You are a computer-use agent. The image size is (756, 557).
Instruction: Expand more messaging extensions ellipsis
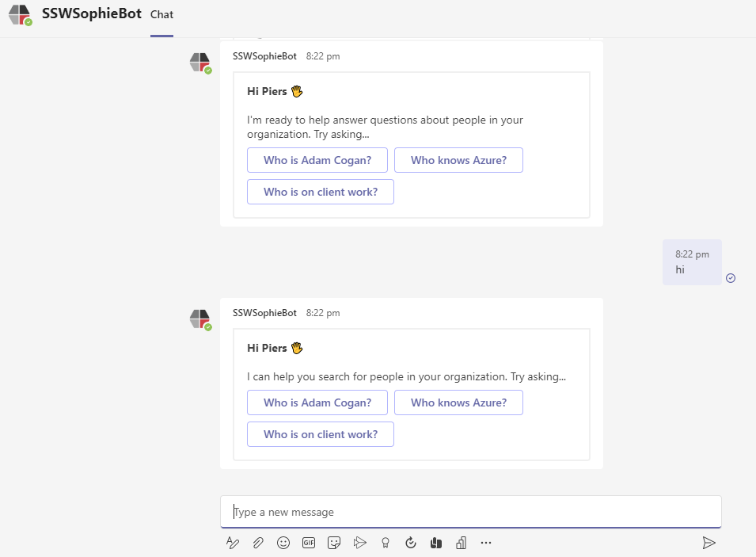coord(486,543)
